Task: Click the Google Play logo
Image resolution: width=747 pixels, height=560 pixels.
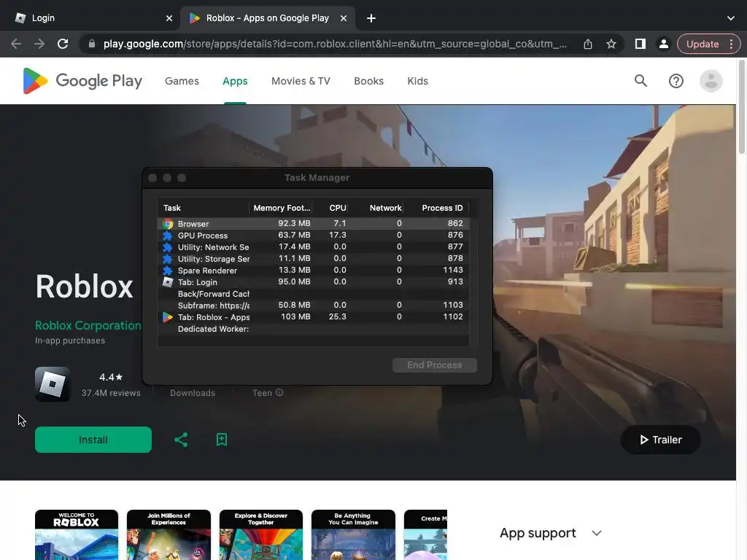Action: [x=83, y=81]
